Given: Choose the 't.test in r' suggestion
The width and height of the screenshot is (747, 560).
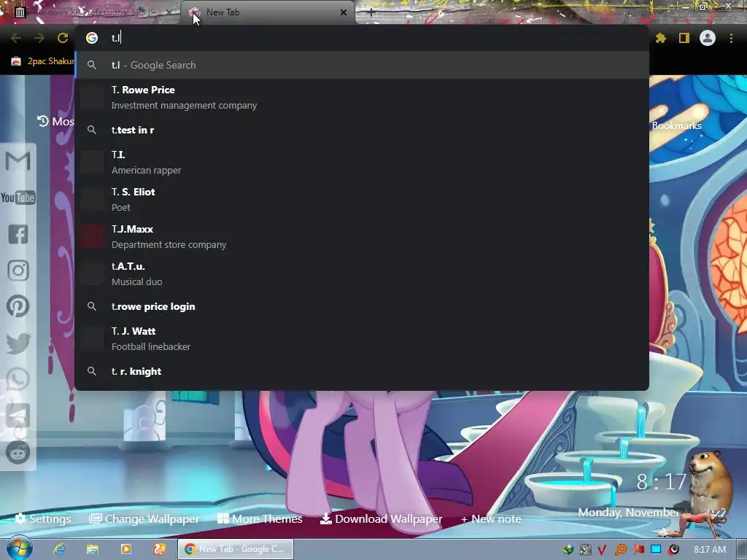Looking at the screenshot, I should (362, 130).
